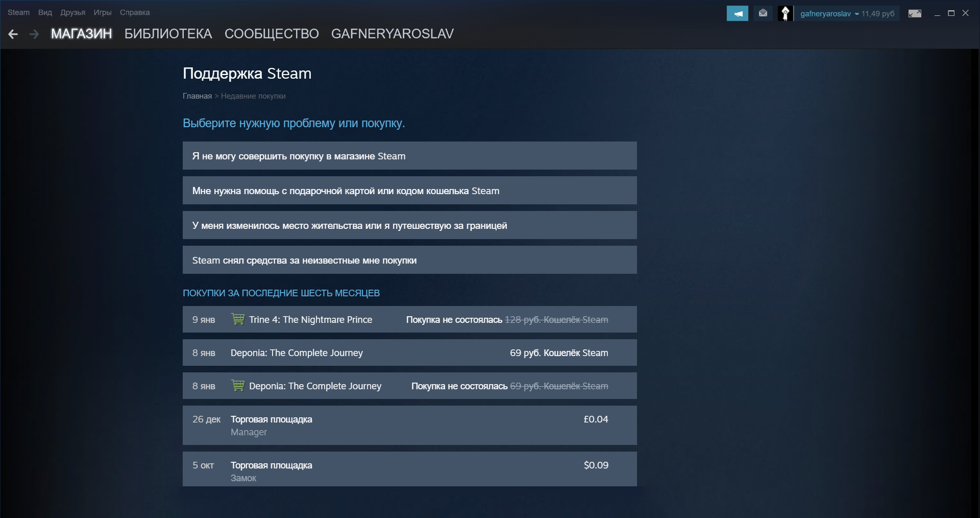The image size is (980, 518).
Task: Open the profile avatar image
Action: coord(785,13)
